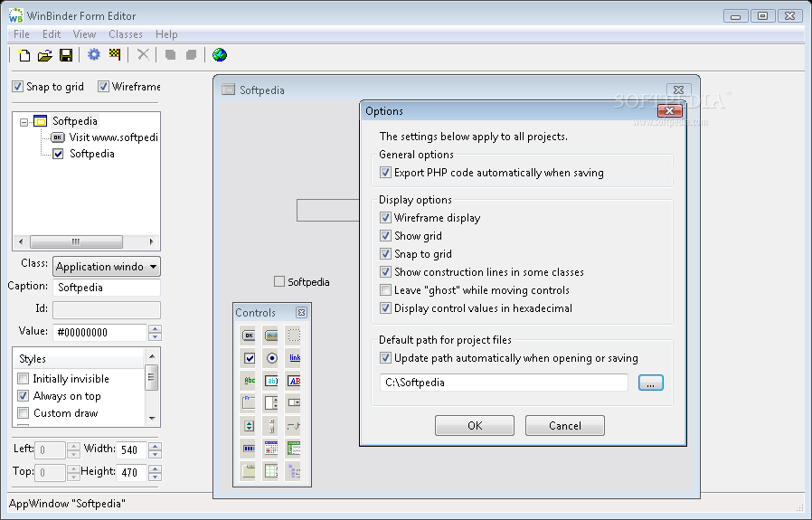812x520 pixels.
Task: Uncheck Snap to grid in the main window's left panel
Action: [17, 87]
